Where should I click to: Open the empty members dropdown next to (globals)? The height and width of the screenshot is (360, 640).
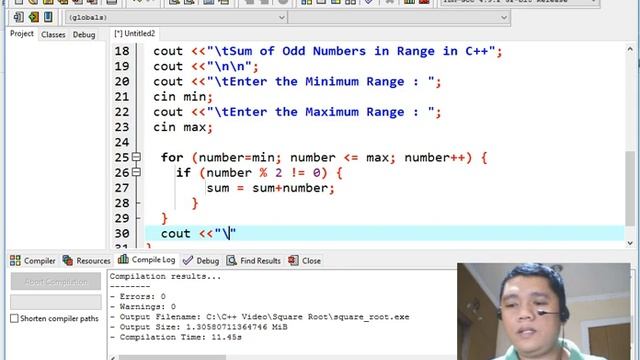pyautogui.click(x=399, y=18)
